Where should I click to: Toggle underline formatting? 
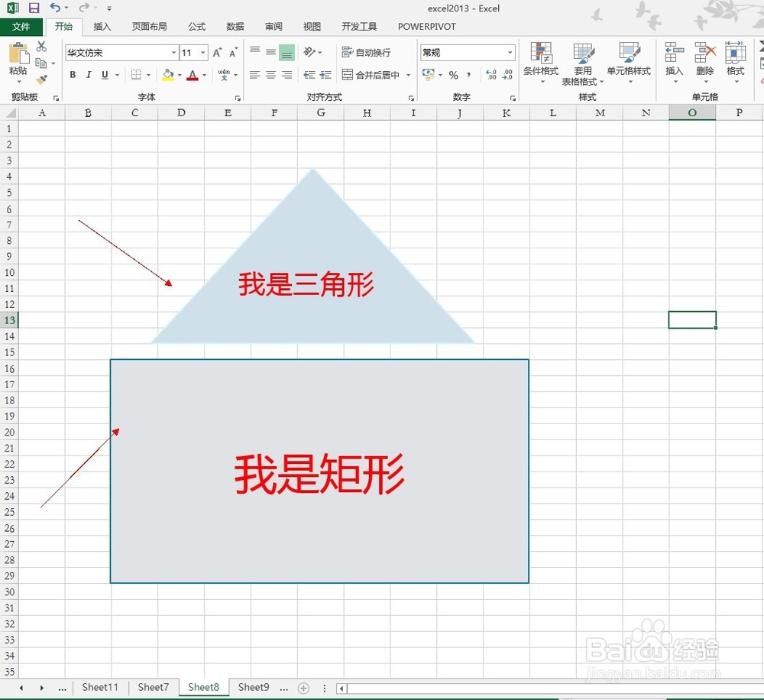105,75
